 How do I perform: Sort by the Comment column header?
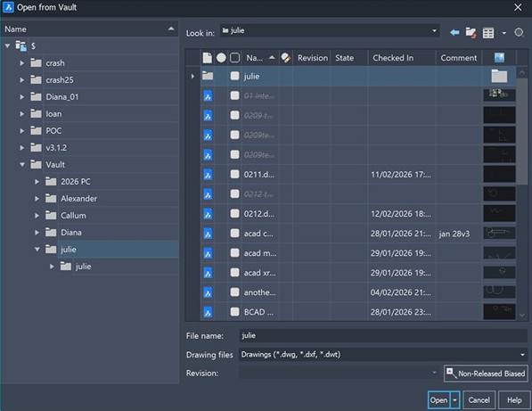(x=458, y=58)
